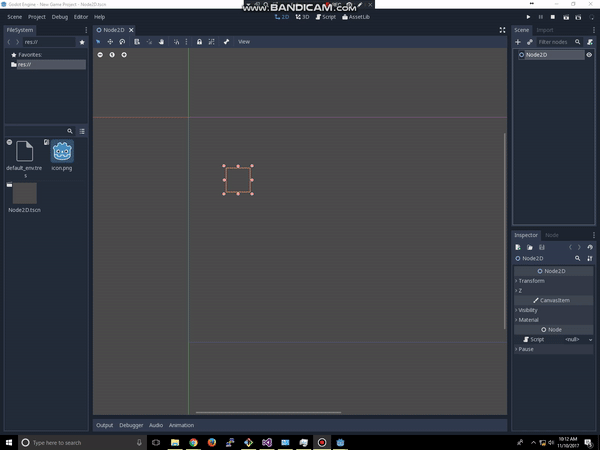Activate the Move Mode tool
This screenshot has height=450, width=600.
[110, 42]
